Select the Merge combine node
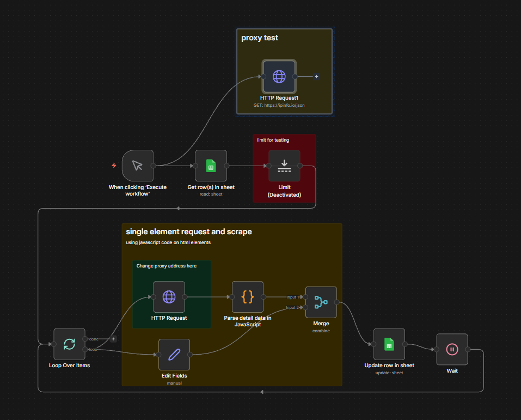This screenshot has width=521, height=420. (x=321, y=302)
